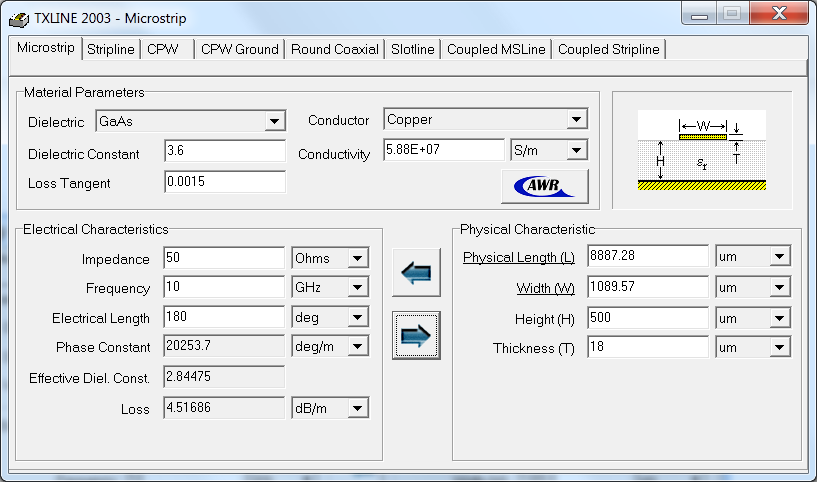Open the Electrical Length deg unit dropdown

click(x=357, y=317)
